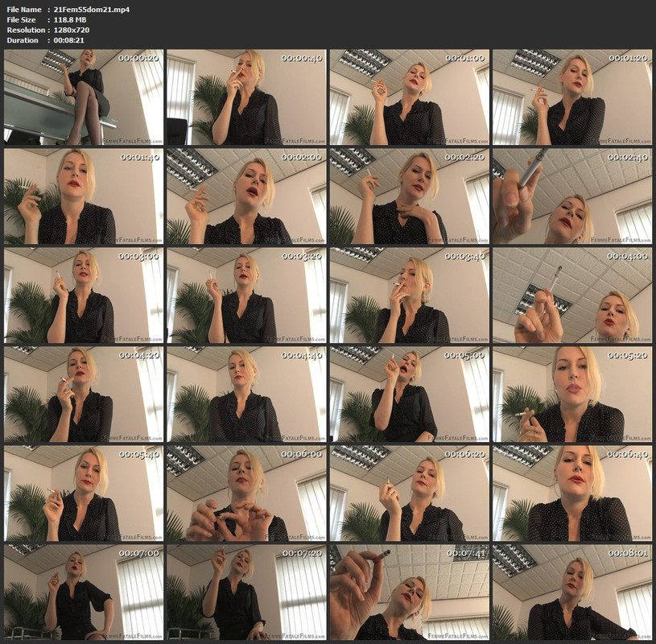Image resolution: width=656 pixels, height=644 pixels.
Task: Select the thumbnail stamped 00:04:20
Action: (x=84, y=394)
